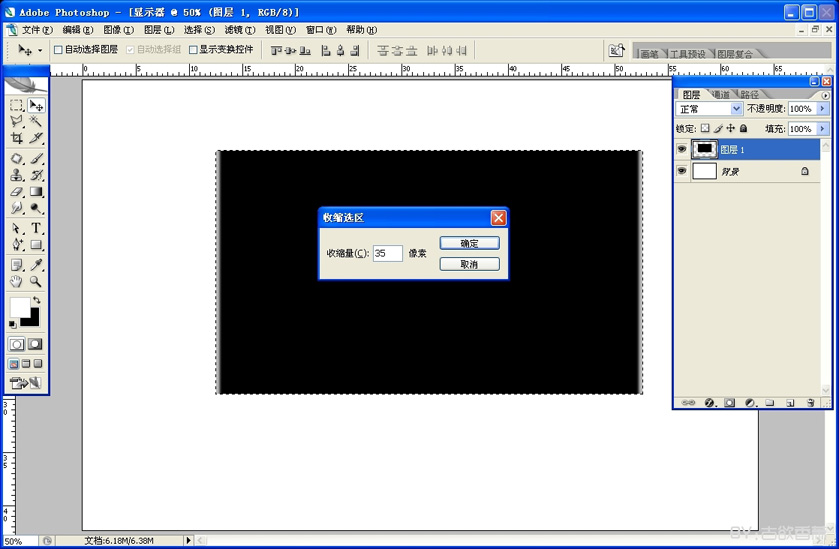Jump to ImageReady button in toolbox
Viewport: 839px width, 549px height.
pos(25,383)
